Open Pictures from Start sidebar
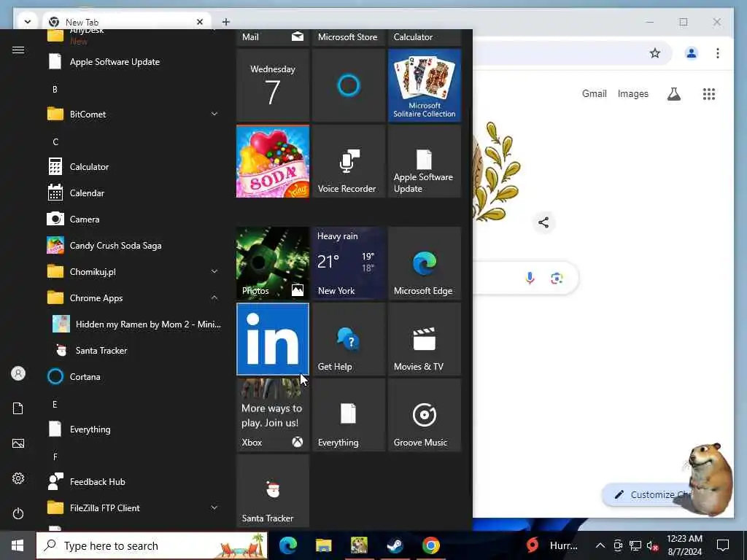This screenshot has height=560, width=747. 18,443
